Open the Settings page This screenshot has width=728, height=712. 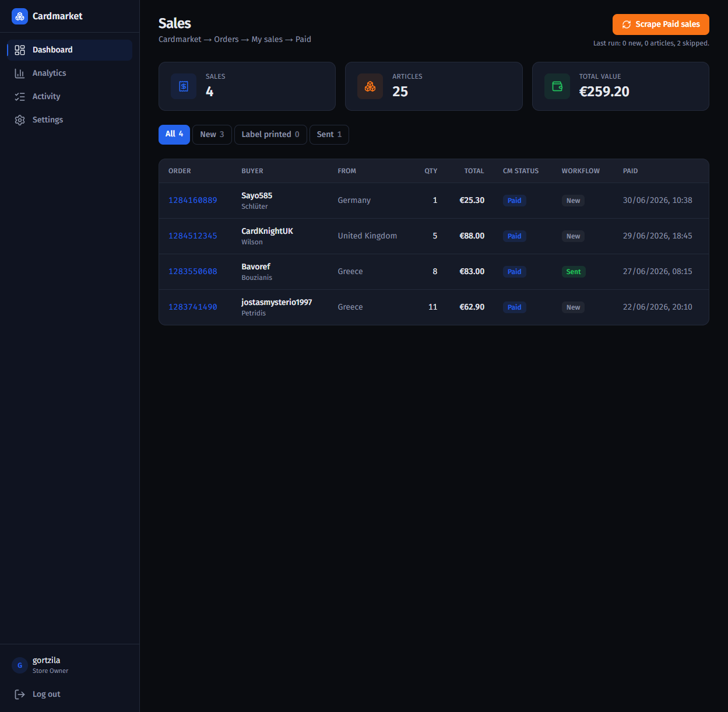pos(70,120)
